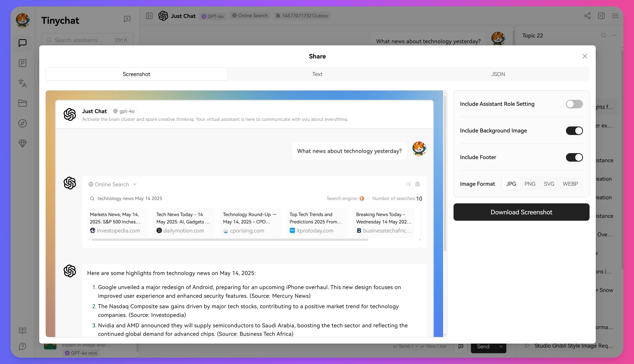Click the Download Screenshot button

[521, 212]
